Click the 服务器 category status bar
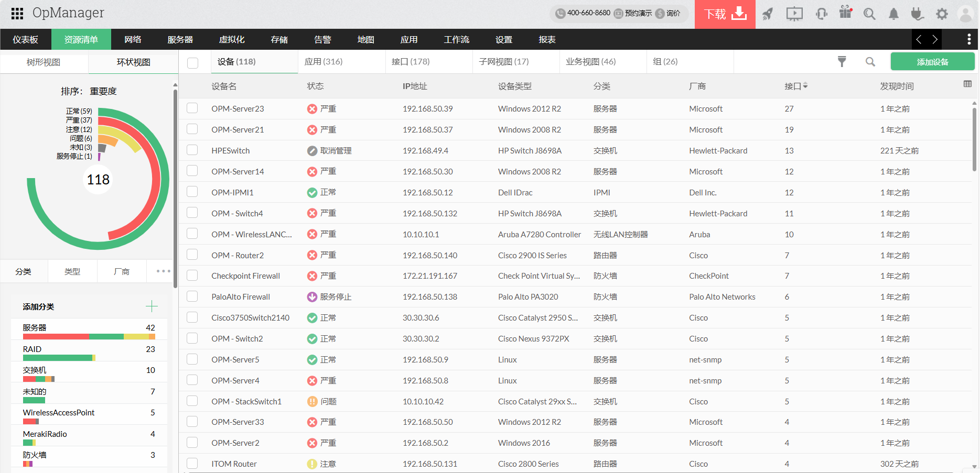The width and height of the screenshot is (980, 473). (89, 337)
